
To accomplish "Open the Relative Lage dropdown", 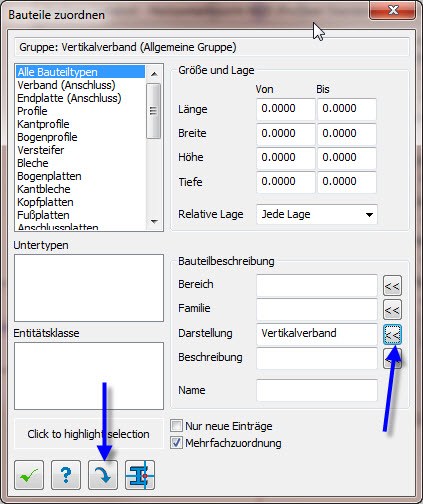I will pos(317,214).
